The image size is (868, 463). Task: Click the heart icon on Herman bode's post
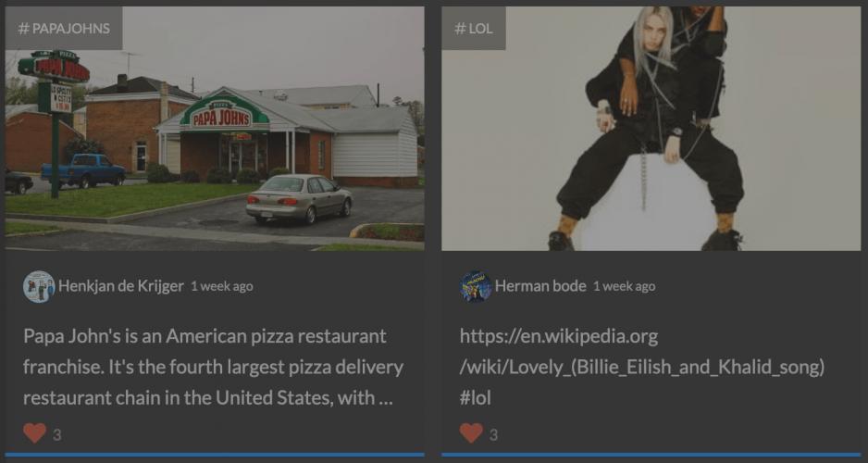(471, 433)
